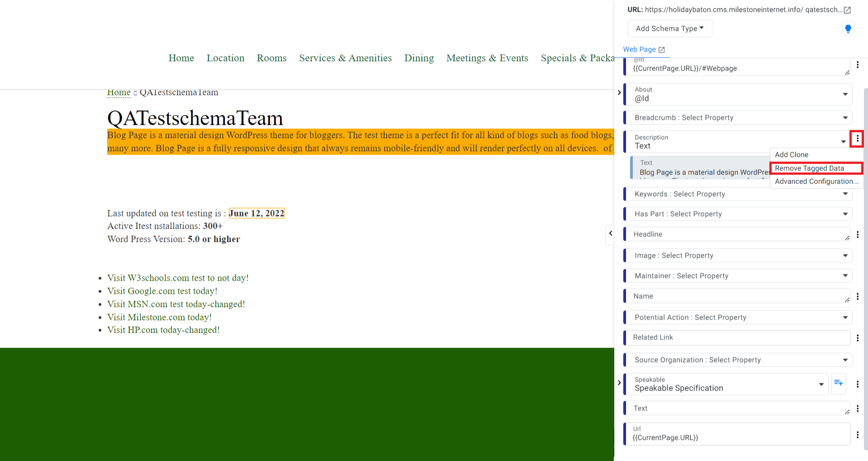
Task: Open the Has Part Select Property dropdown
Action: [738, 214]
